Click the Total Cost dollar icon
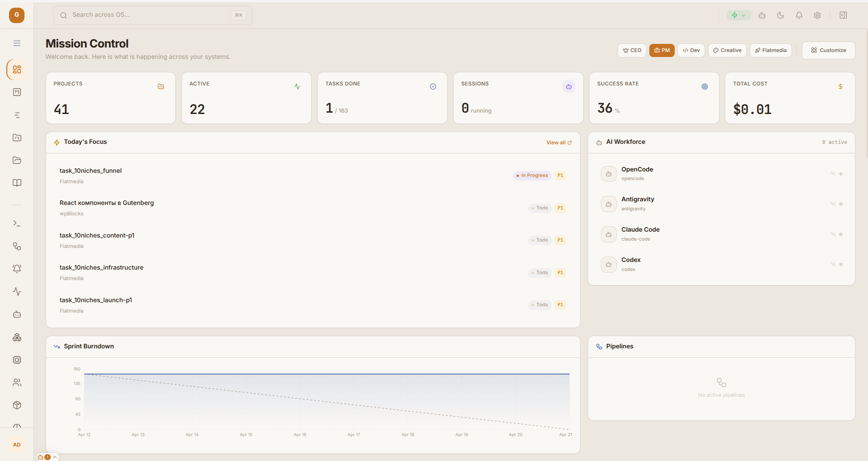 click(840, 86)
